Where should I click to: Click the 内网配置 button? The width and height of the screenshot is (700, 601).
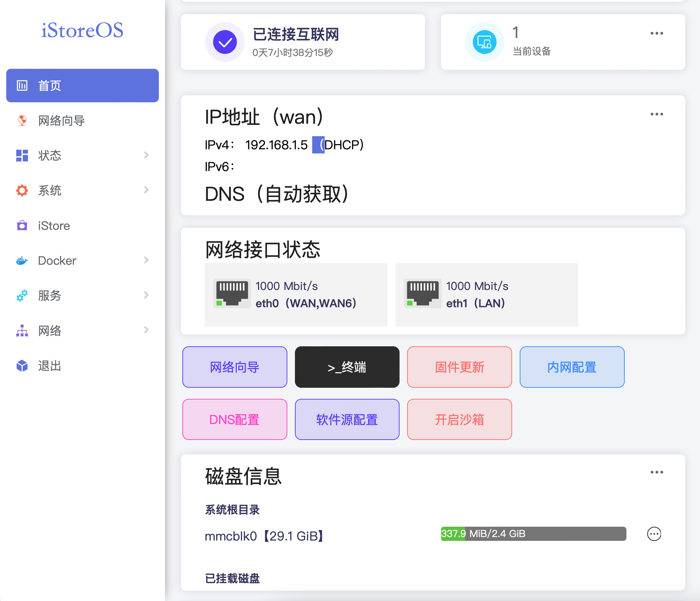click(572, 367)
